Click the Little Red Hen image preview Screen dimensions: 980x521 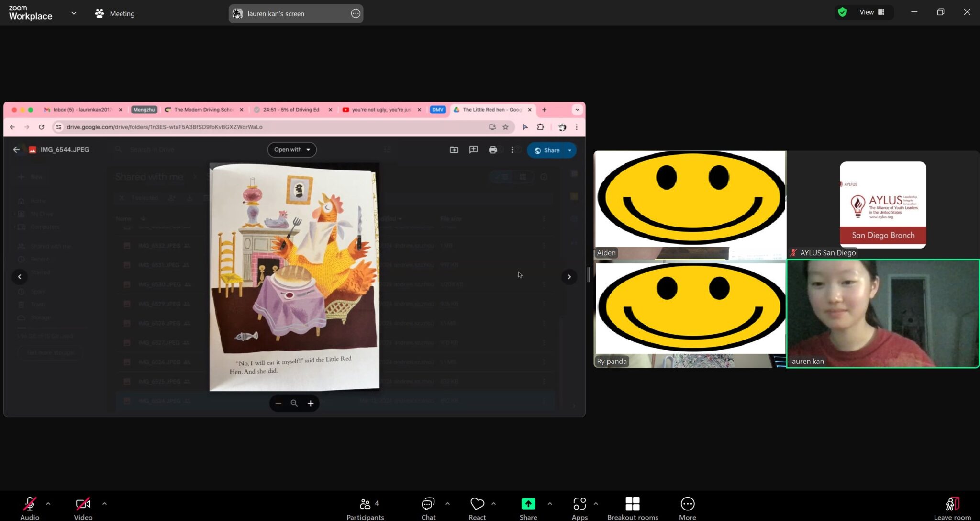pyautogui.click(x=294, y=277)
